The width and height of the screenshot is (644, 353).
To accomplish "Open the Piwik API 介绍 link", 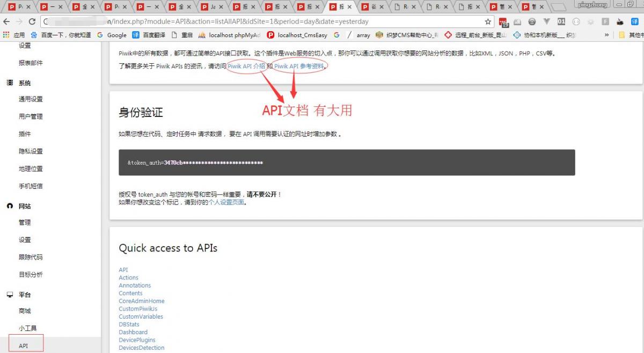I will 246,67.
